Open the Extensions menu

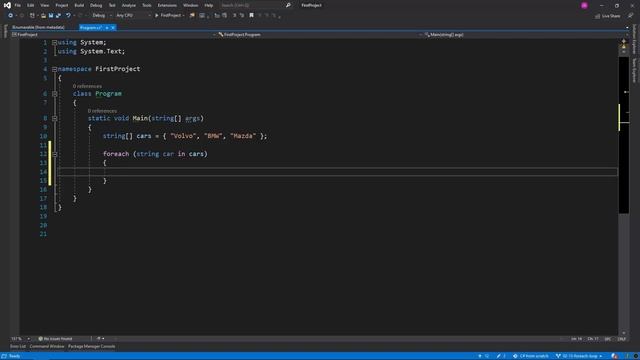(167, 5)
